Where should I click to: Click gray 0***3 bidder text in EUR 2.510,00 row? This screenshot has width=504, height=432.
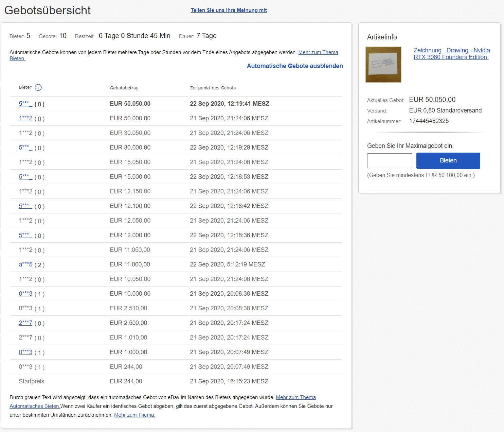(x=25, y=308)
